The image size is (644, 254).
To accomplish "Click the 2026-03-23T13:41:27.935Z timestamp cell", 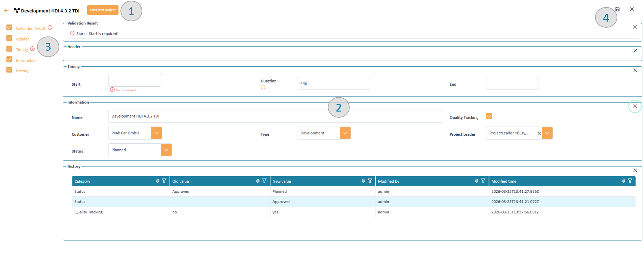I will pos(562,191).
